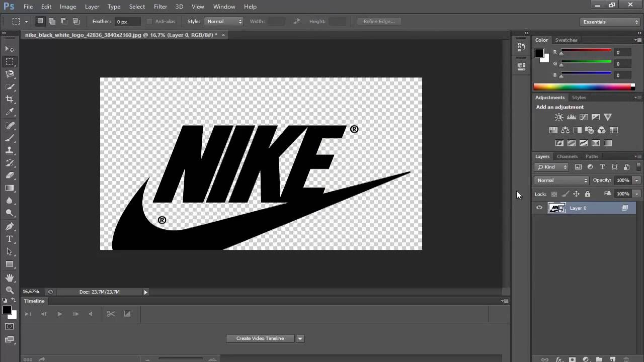The width and height of the screenshot is (644, 362).
Task: Open the Filter menu
Action: pos(160,7)
